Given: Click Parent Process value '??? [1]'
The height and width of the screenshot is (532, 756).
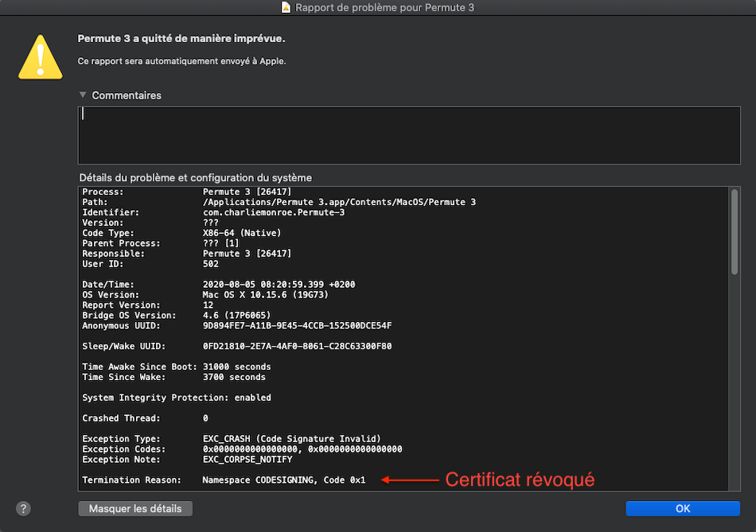Looking at the screenshot, I should point(220,243).
